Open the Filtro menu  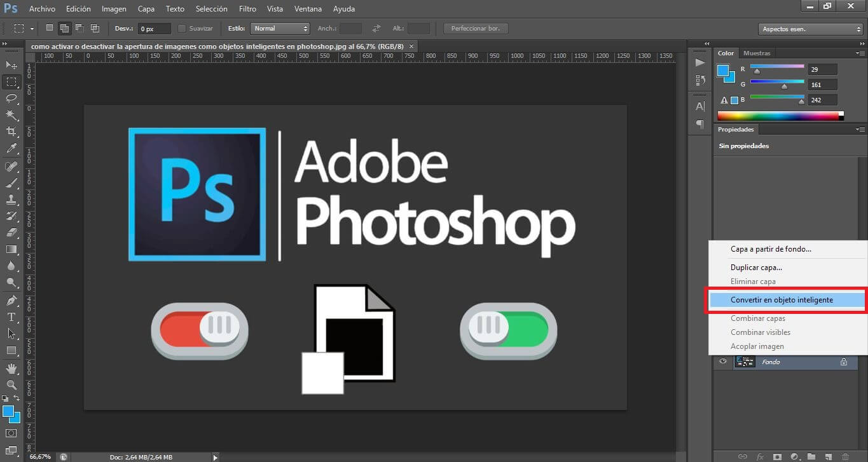point(247,9)
